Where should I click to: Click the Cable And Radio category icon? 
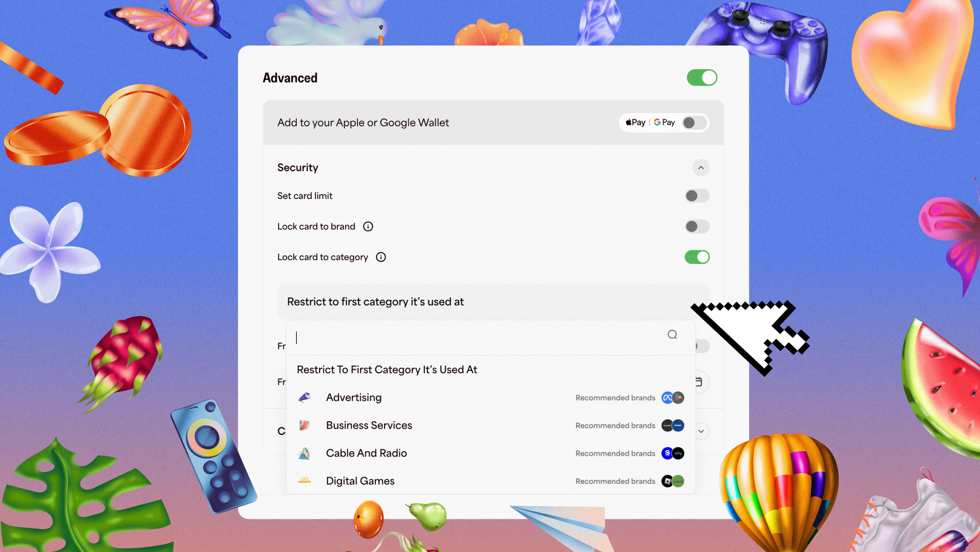point(304,453)
